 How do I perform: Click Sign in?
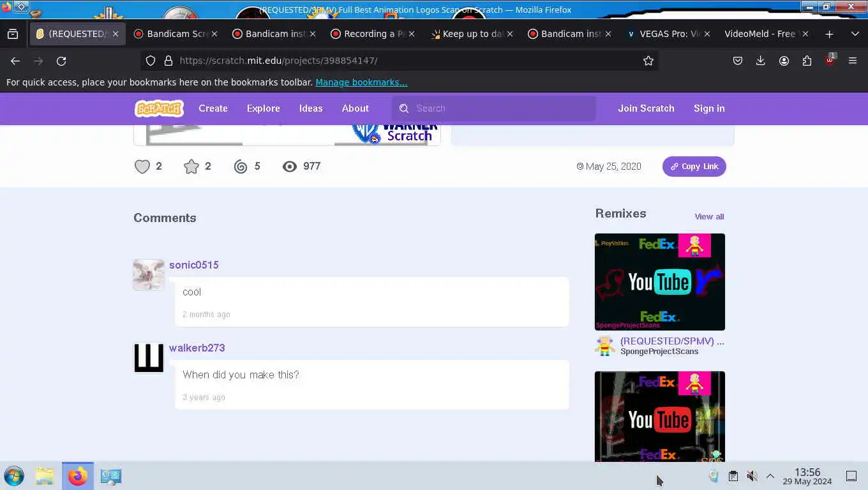pos(709,108)
